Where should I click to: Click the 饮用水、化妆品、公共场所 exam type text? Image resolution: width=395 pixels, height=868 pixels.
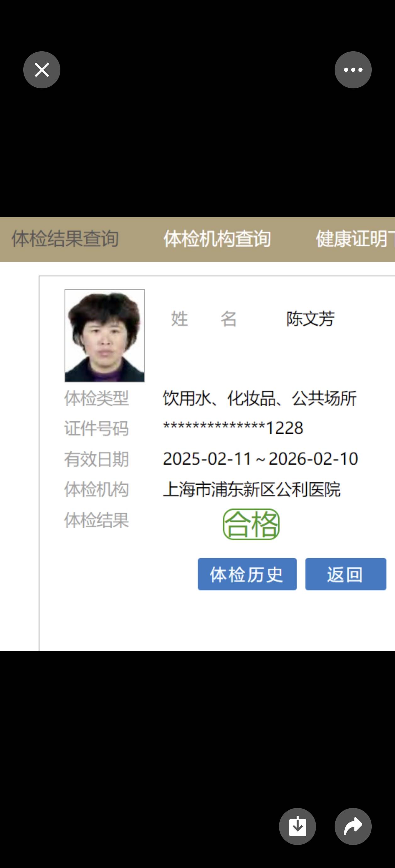[x=259, y=398]
